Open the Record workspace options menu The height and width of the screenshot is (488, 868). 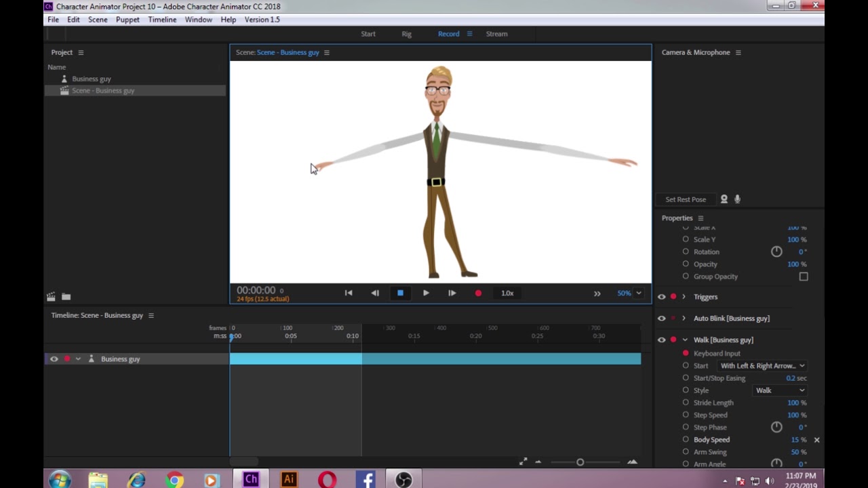[469, 34]
